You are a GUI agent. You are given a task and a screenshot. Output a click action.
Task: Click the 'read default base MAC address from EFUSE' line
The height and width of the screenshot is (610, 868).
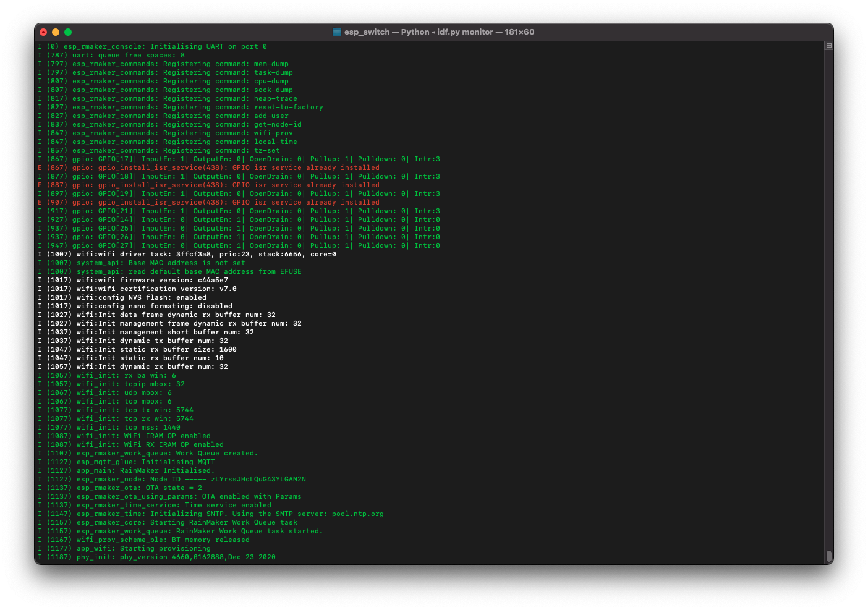[170, 271]
